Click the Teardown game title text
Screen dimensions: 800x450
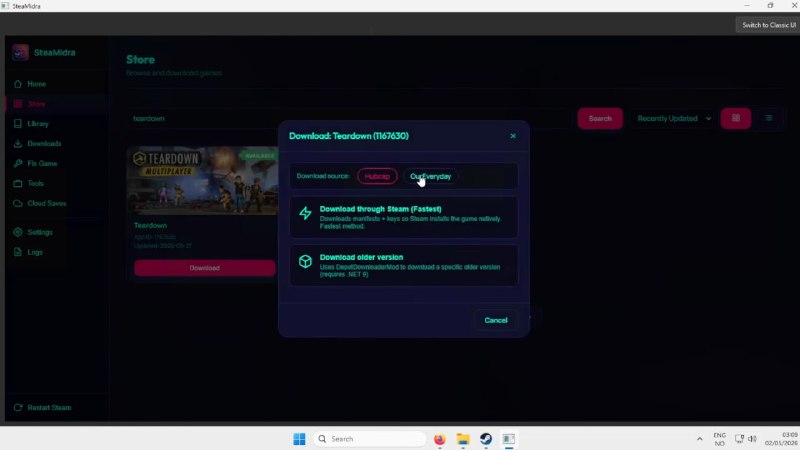click(x=151, y=225)
